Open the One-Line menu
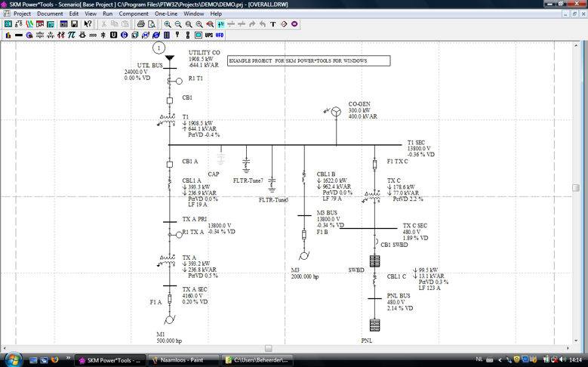588x367 pixels. (165, 14)
